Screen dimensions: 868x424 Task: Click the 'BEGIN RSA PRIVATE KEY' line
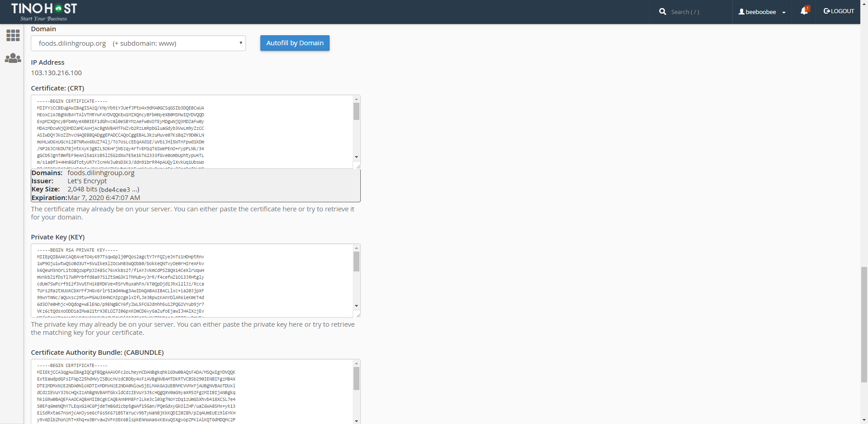pos(77,250)
